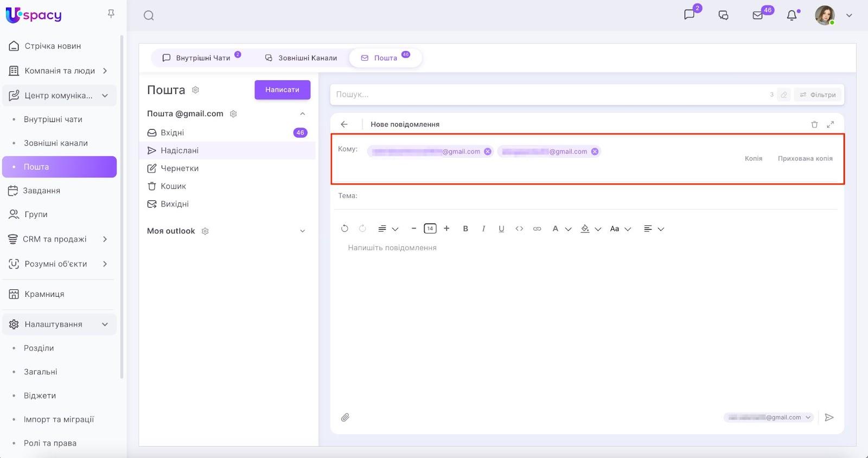Remove second @gmail.com recipient
This screenshot has height=458, width=868.
[x=595, y=151]
